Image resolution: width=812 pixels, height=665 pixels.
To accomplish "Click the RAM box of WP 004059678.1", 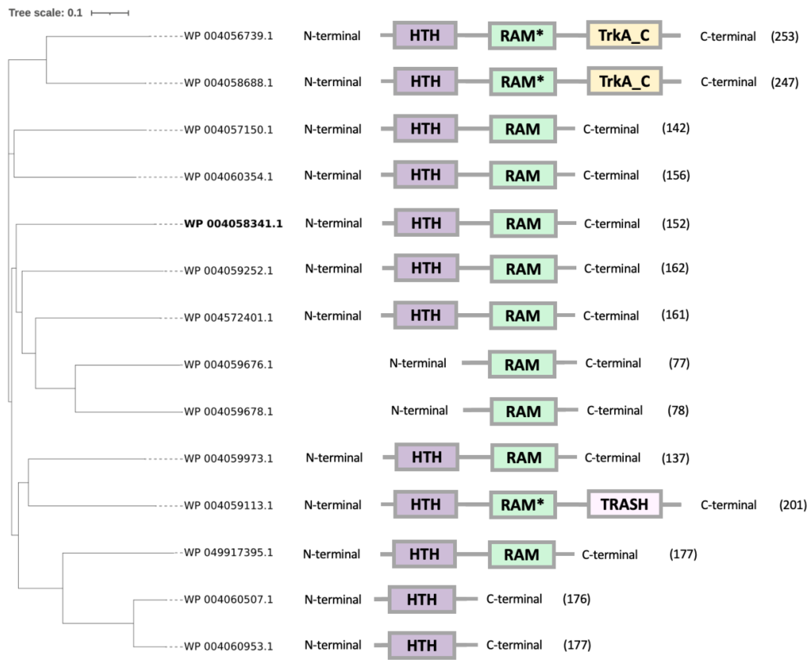I will coord(523,411).
